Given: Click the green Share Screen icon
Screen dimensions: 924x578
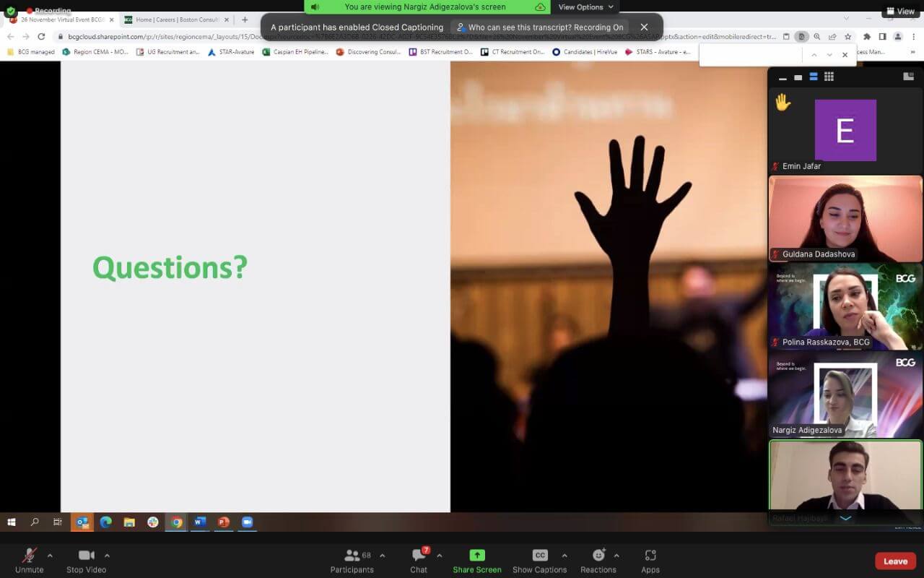Looking at the screenshot, I should [476, 555].
